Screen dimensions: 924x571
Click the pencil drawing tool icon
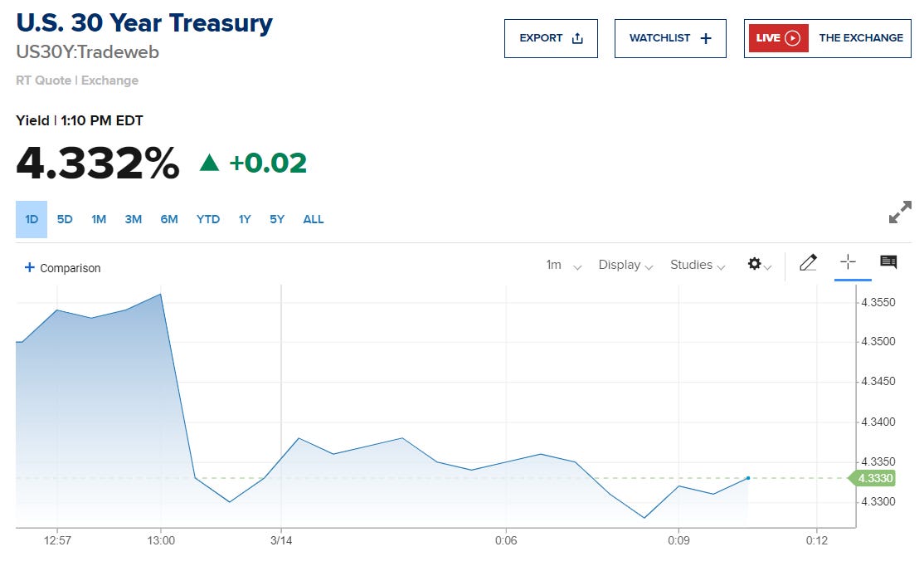[808, 263]
